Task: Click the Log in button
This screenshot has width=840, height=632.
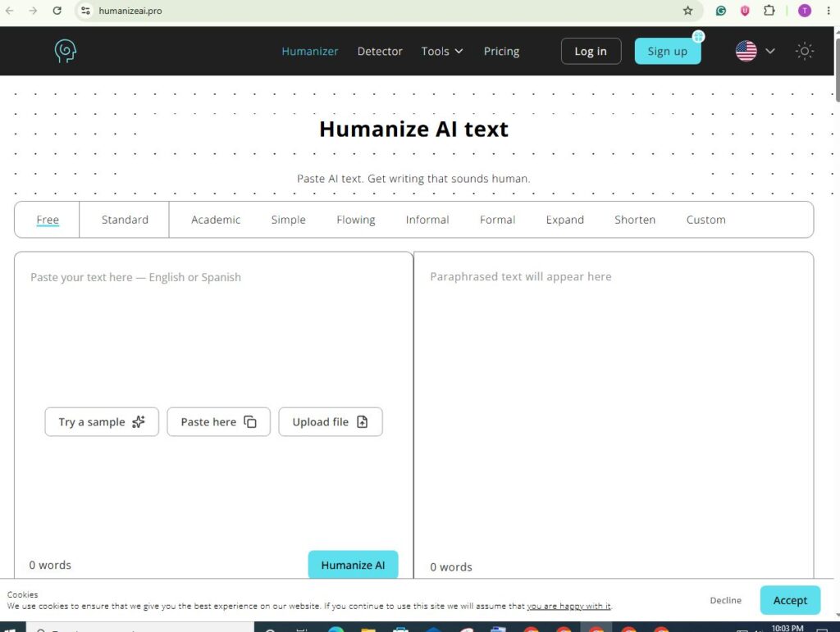Action: 591,52
